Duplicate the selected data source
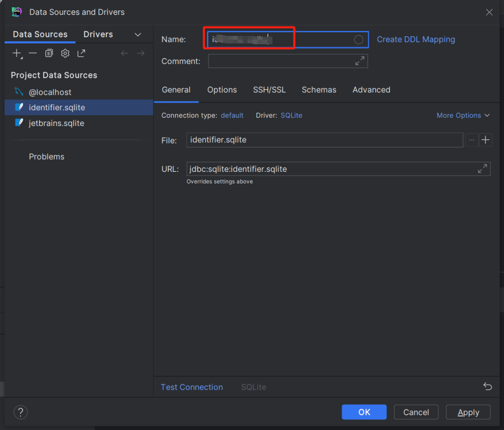Screen dimensions: 504x430 [49, 53]
